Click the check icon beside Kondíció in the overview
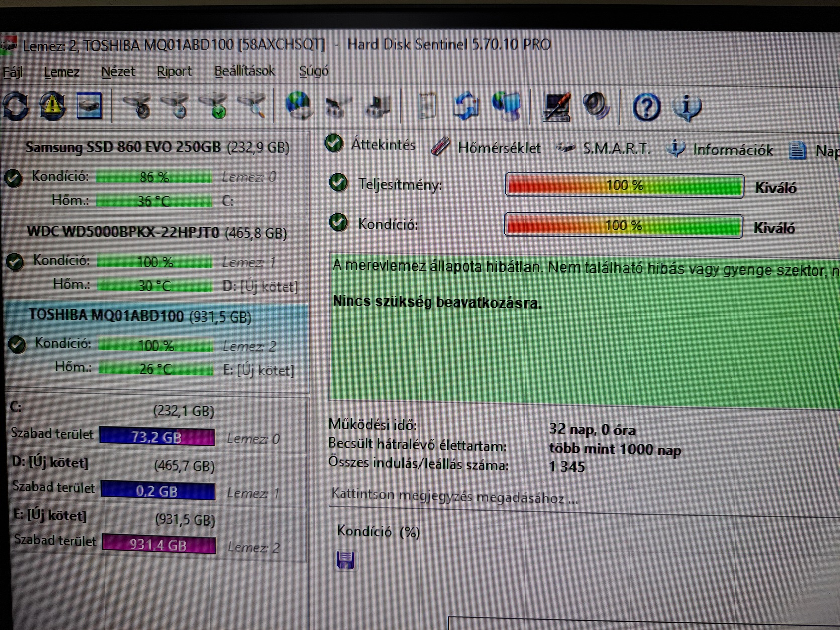The width and height of the screenshot is (840, 630). tap(338, 222)
